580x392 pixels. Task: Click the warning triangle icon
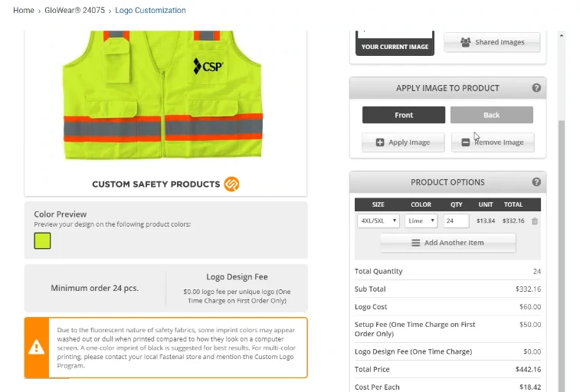pos(36,348)
